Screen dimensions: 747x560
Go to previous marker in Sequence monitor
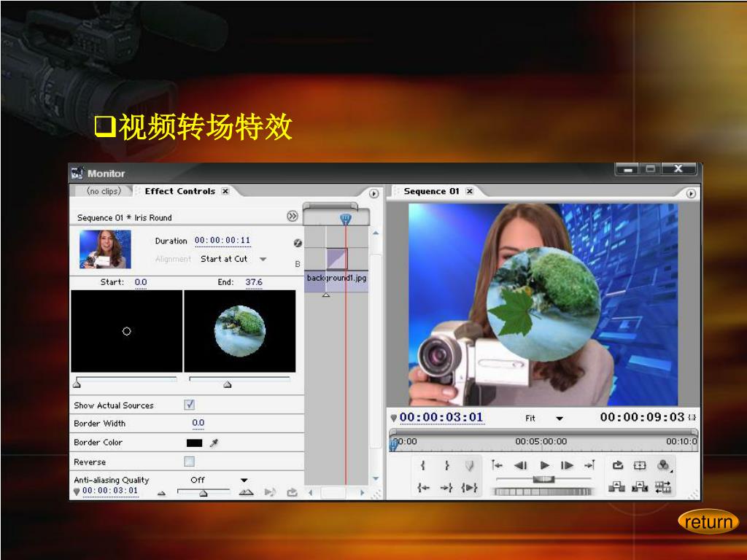[497, 465]
